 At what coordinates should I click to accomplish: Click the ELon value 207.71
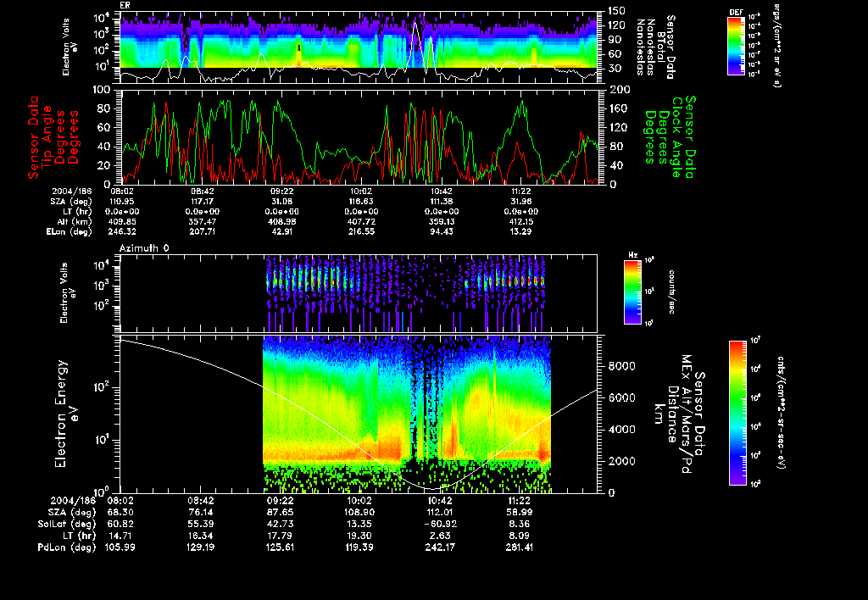tap(202, 232)
